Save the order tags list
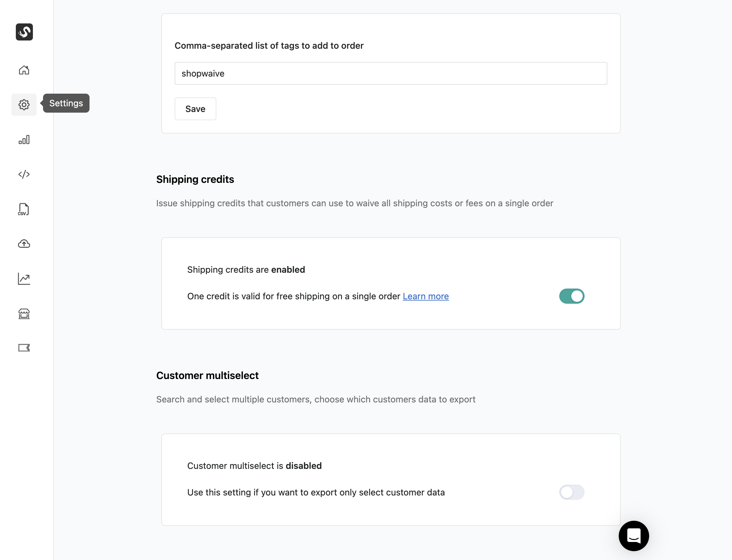This screenshot has height=560, width=732. click(195, 109)
